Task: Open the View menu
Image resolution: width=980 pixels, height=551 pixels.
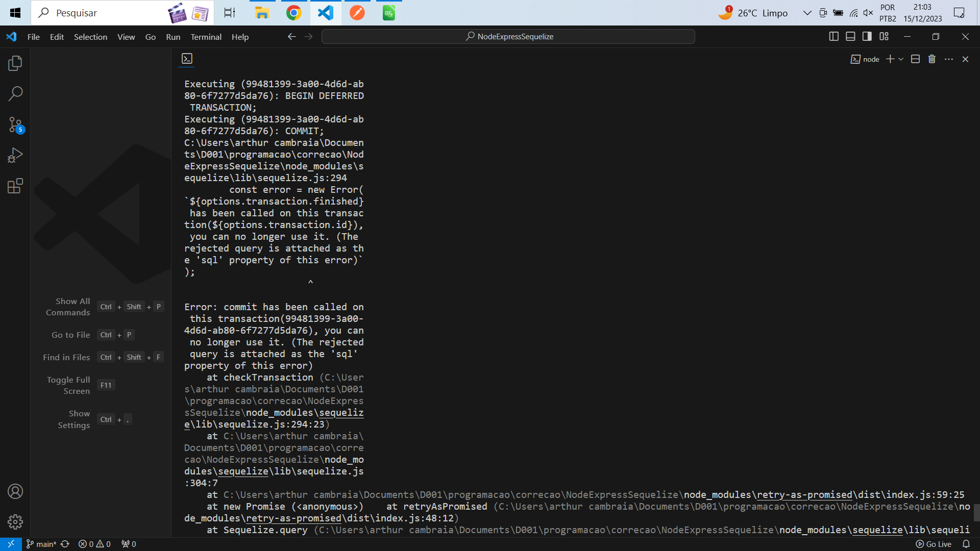Action: (126, 37)
